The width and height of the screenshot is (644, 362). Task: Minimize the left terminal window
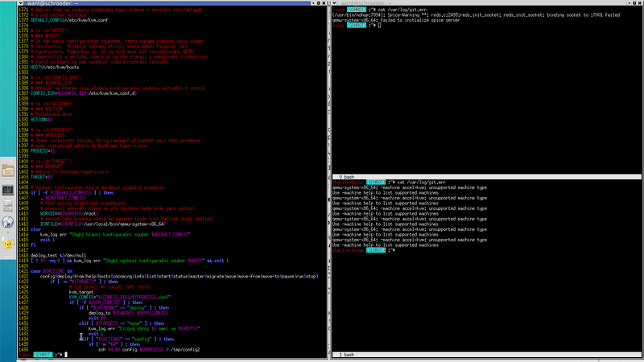click(x=313, y=3)
